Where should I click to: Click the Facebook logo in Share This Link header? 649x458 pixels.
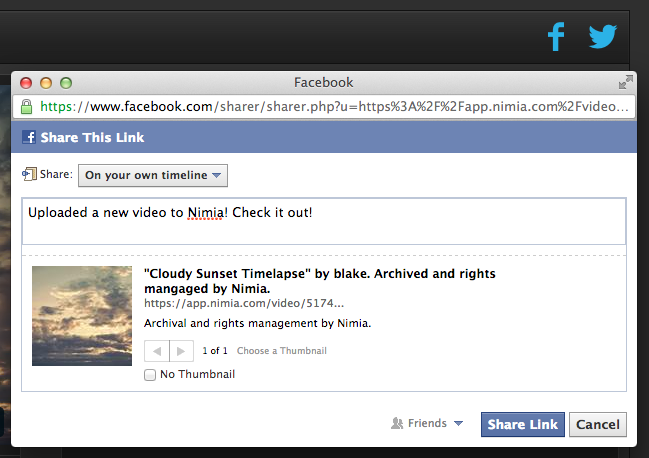(29, 137)
